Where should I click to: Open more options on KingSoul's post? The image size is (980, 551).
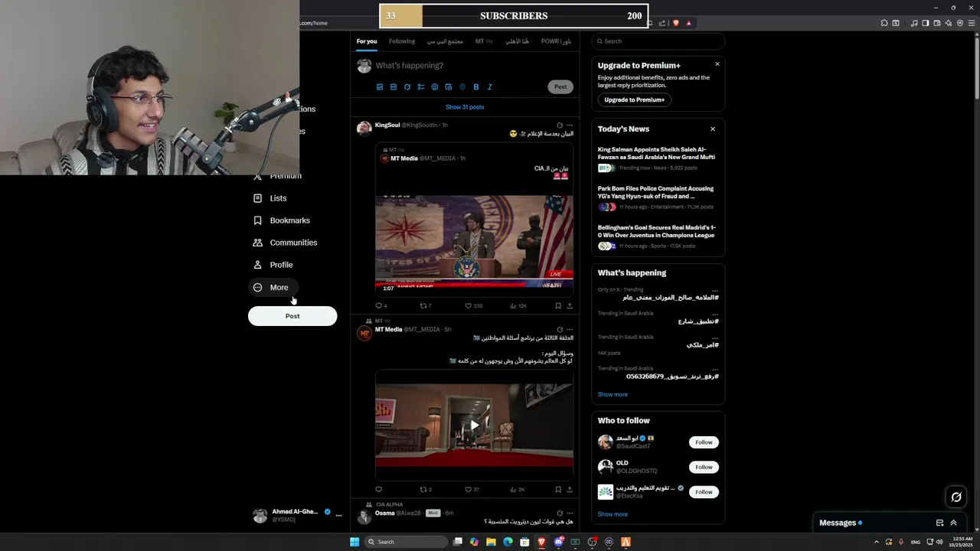point(570,125)
